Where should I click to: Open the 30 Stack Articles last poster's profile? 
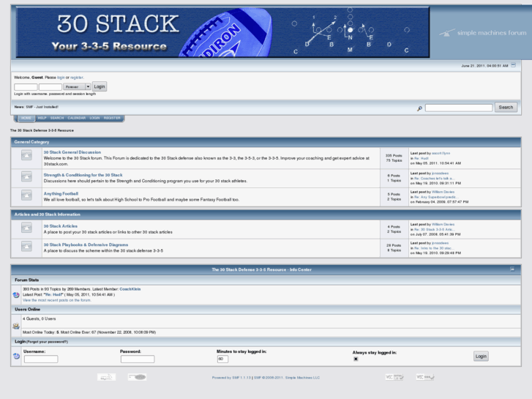pyautogui.click(x=443, y=225)
